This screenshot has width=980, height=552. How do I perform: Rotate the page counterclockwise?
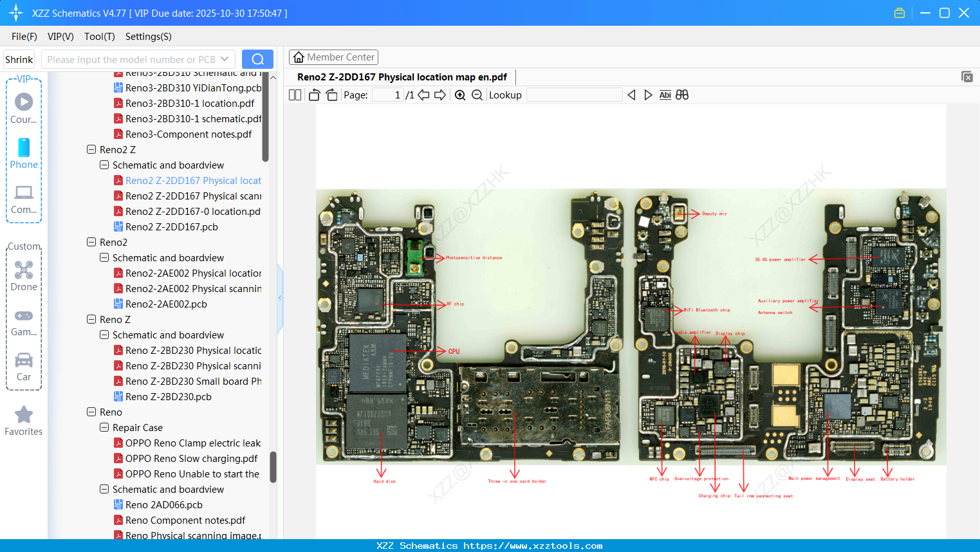[314, 95]
